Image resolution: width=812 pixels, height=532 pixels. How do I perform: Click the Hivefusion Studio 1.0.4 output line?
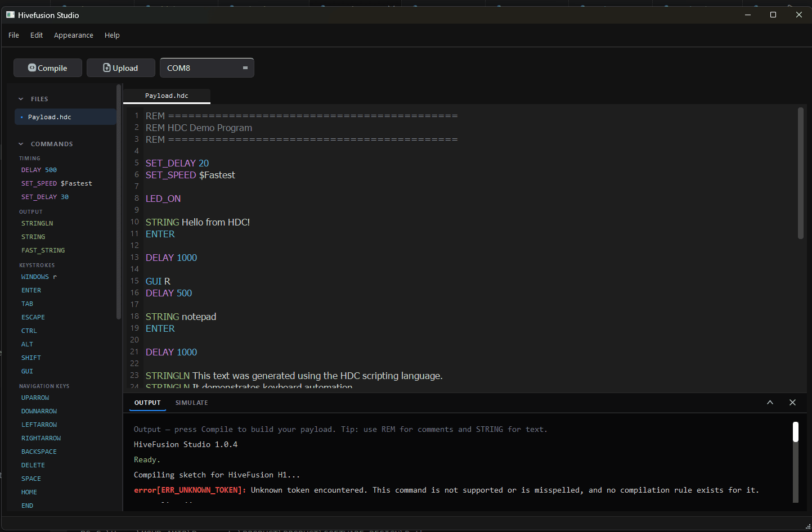click(186, 445)
